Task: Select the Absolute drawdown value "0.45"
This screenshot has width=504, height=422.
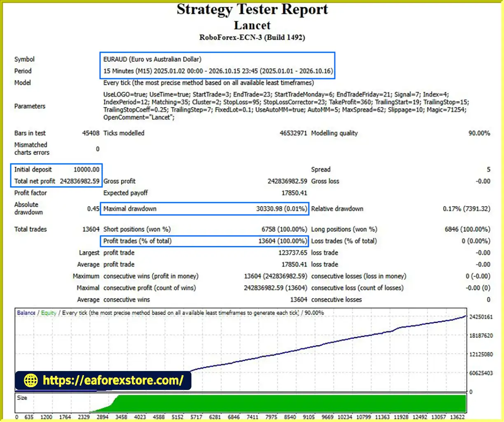Action: coord(93,209)
